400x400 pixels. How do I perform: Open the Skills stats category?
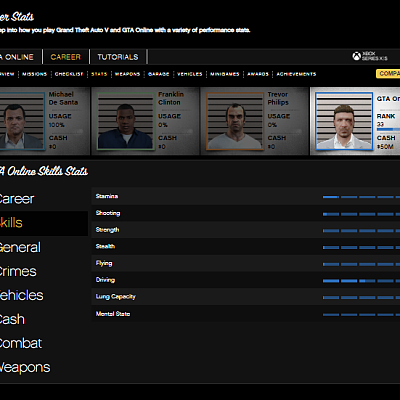tap(44, 223)
